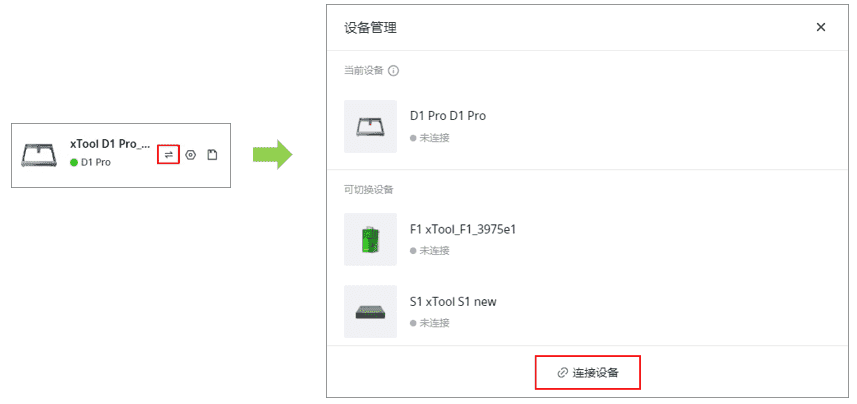Click the 连接设备 button
Image resolution: width=857 pixels, height=404 pixels.
pos(588,373)
